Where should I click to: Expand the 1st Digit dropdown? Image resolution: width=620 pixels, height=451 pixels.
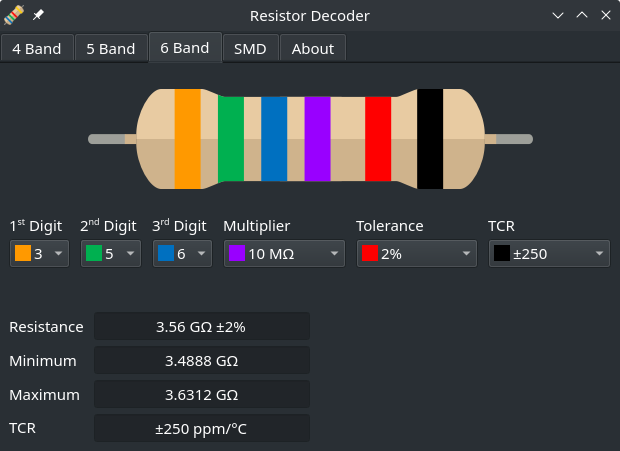tap(39, 254)
